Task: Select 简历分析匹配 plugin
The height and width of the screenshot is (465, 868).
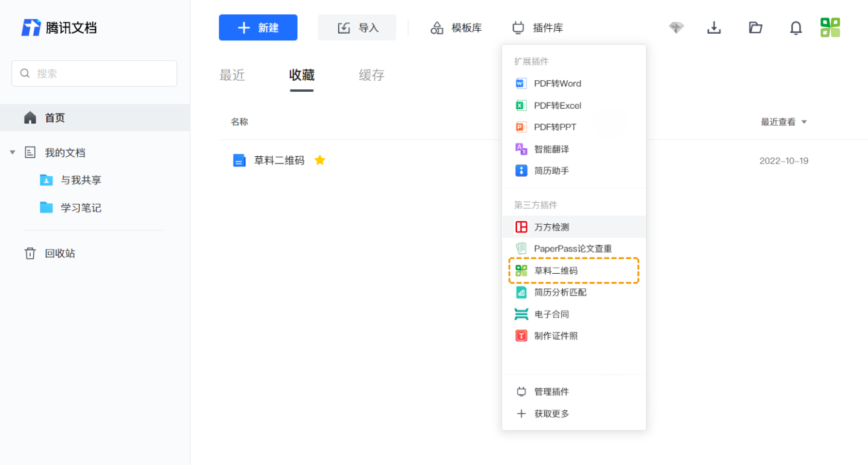Action: point(574,293)
